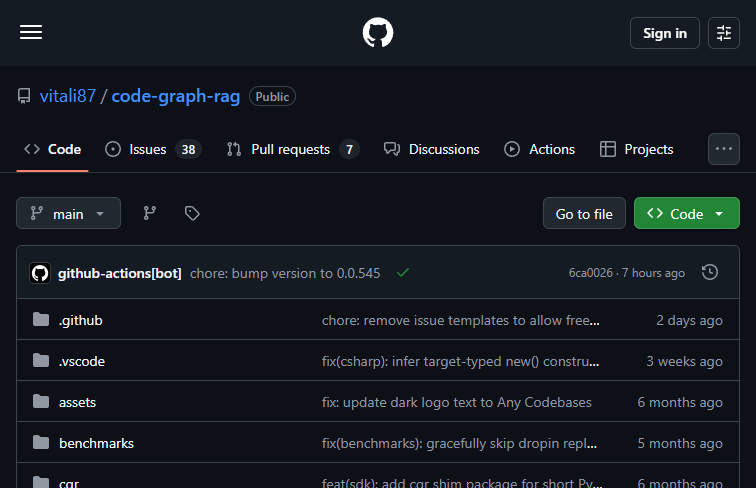Open the .vscode folder
Viewport: 756px width, 488px height.
pyautogui.click(x=81, y=361)
